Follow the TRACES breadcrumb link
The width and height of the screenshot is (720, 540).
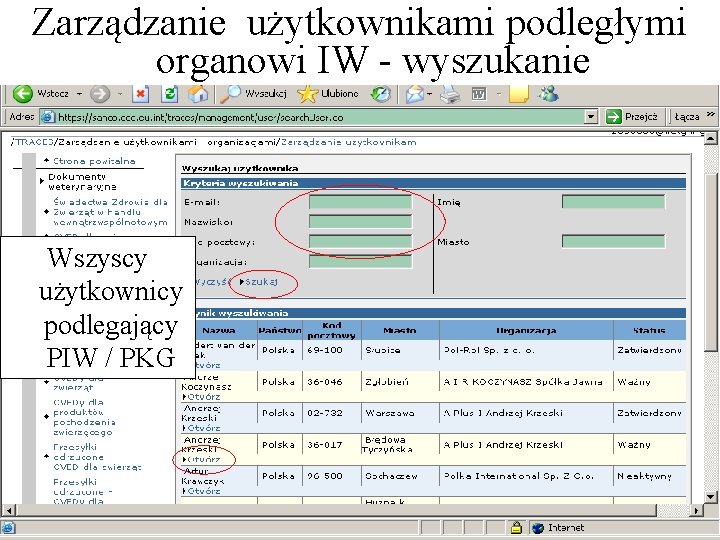pos(34,142)
